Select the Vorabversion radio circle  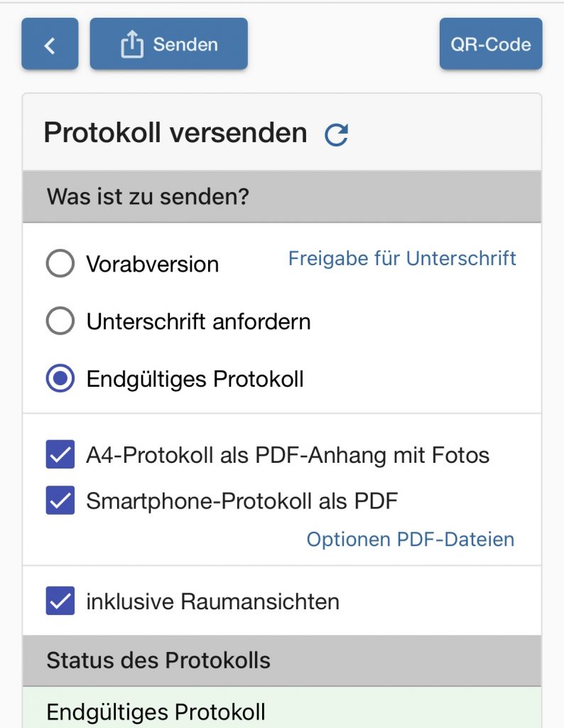point(60,264)
